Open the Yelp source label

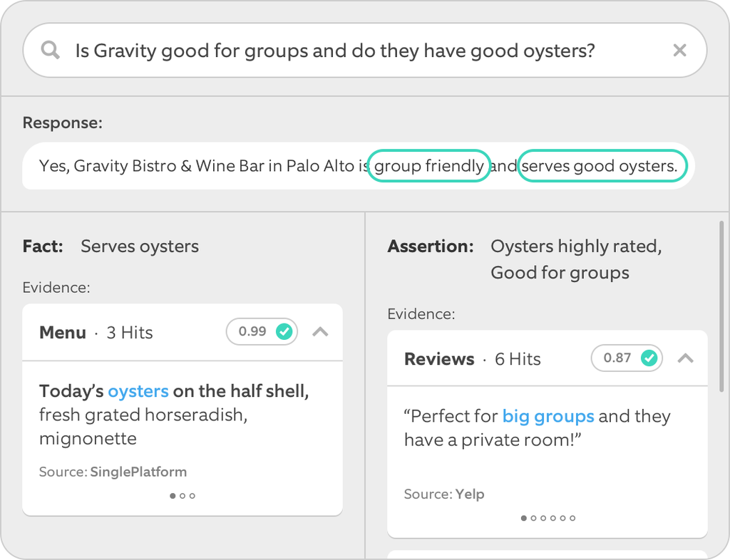coord(470,494)
